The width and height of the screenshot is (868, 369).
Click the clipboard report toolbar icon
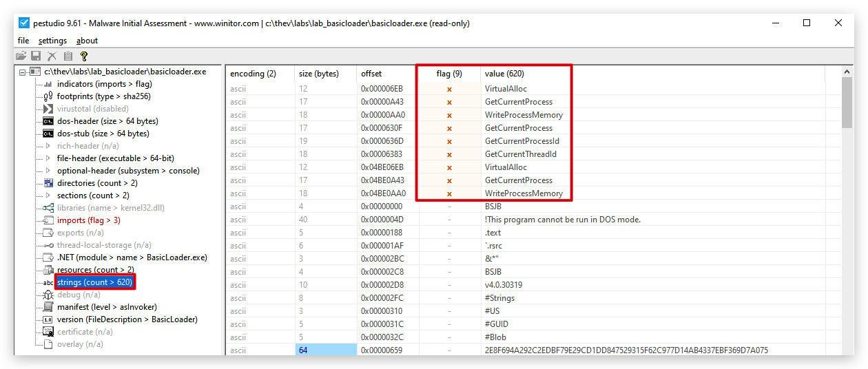tap(68, 56)
